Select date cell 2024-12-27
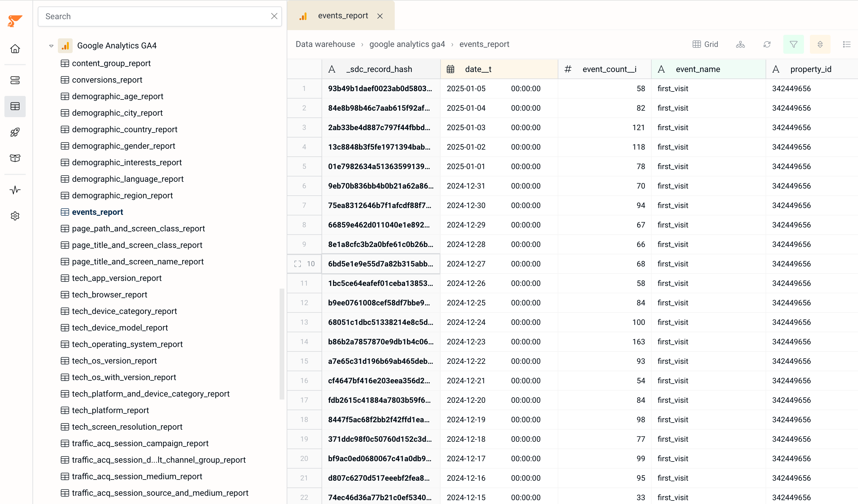The height and width of the screenshot is (504, 858). (499, 264)
